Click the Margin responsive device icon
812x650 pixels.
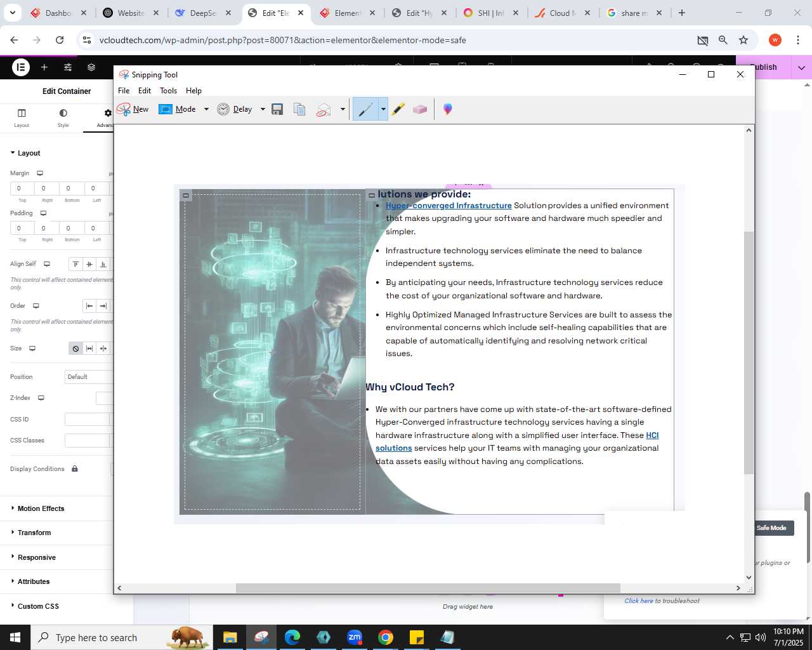coord(40,173)
